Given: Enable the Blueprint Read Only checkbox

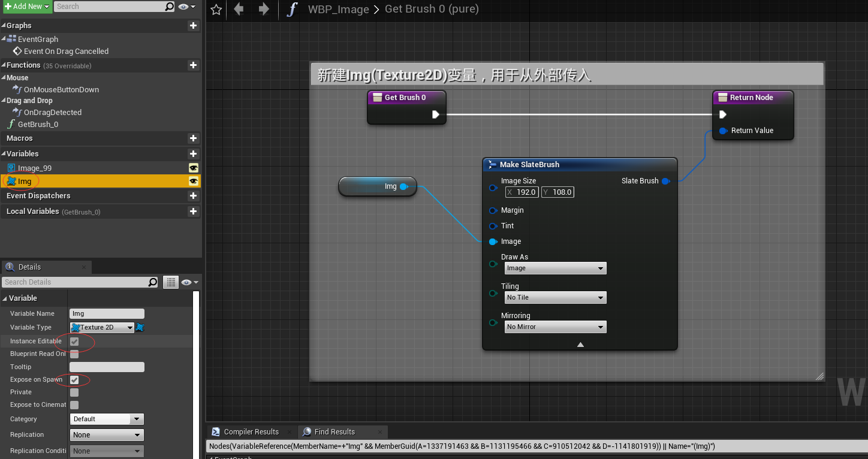Looking at the screenshot, I should tap(74, 354).
